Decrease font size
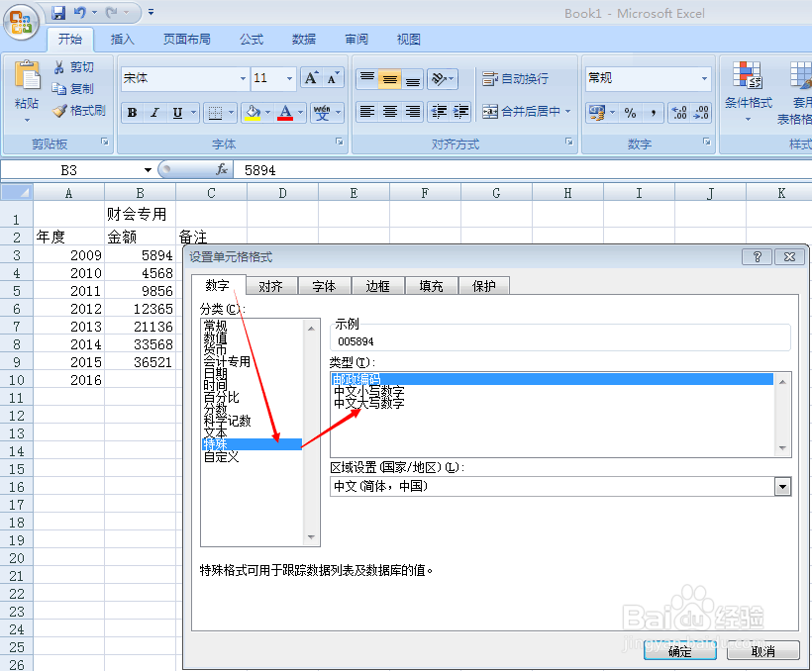 333,79
